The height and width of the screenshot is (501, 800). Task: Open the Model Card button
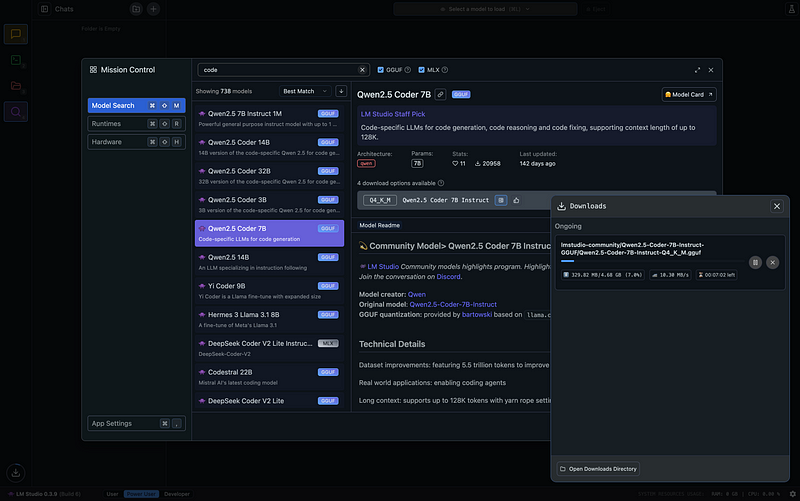point(689,94)
